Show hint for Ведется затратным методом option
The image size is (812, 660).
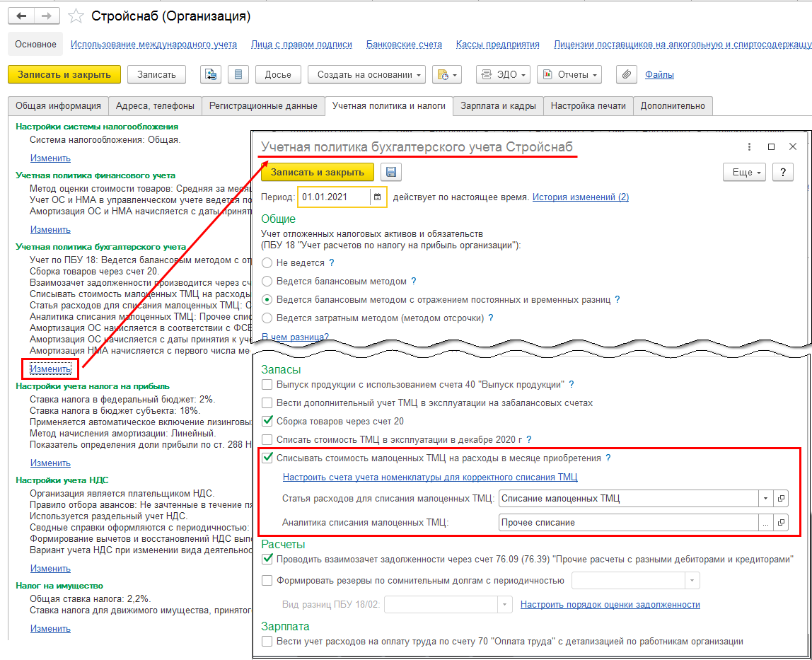pyautogui.click(x=491, y=318)
